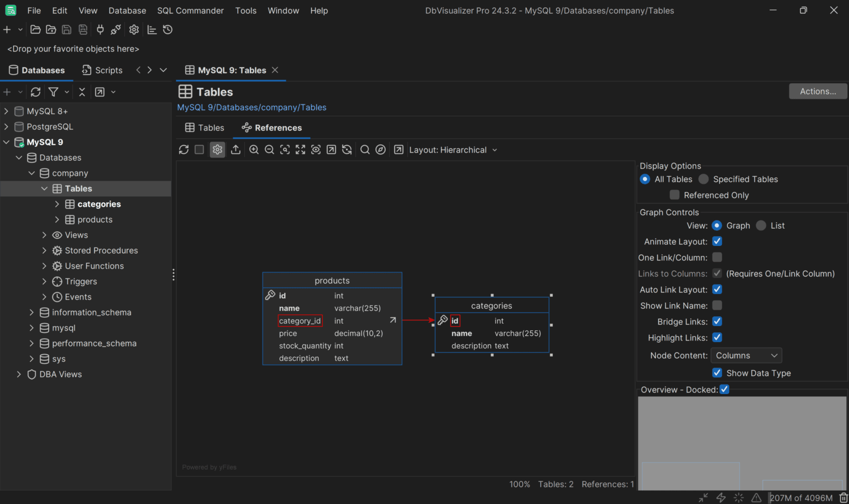Collapse the MySQL 9 connection node
849x504 pixels.
[x=6, y=142]
